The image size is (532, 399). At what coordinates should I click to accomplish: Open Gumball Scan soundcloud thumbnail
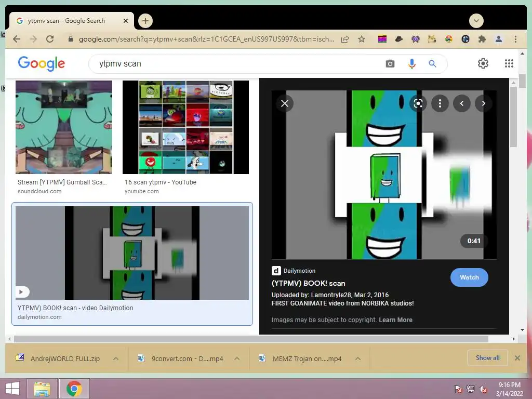64,127
